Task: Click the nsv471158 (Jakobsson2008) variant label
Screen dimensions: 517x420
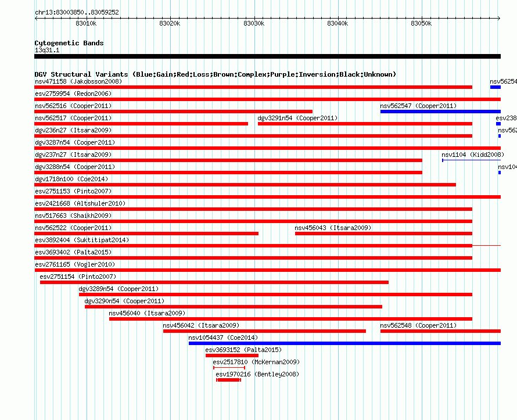Action: pos(78,81)
